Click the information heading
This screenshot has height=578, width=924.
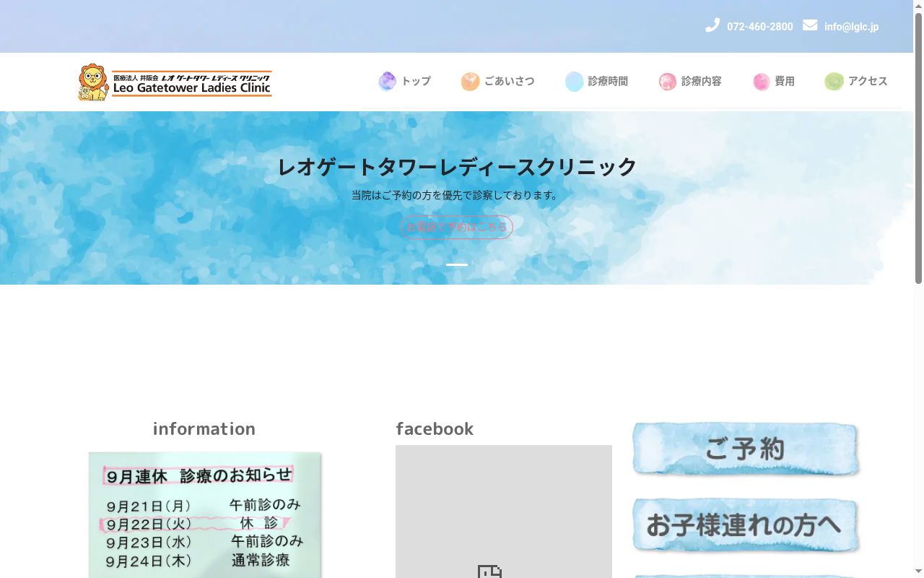pyautogui.click(x=204, y=428)
